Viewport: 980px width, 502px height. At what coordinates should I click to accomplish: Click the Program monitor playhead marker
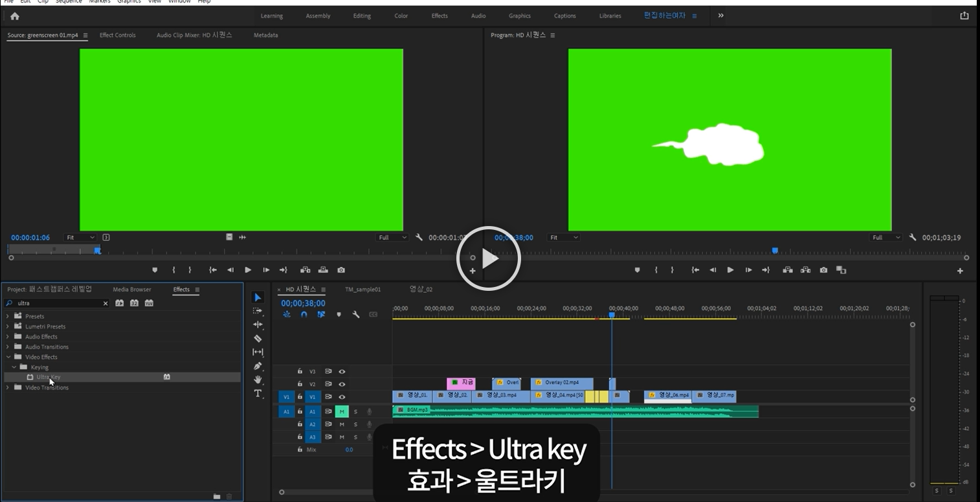[775, 251]
